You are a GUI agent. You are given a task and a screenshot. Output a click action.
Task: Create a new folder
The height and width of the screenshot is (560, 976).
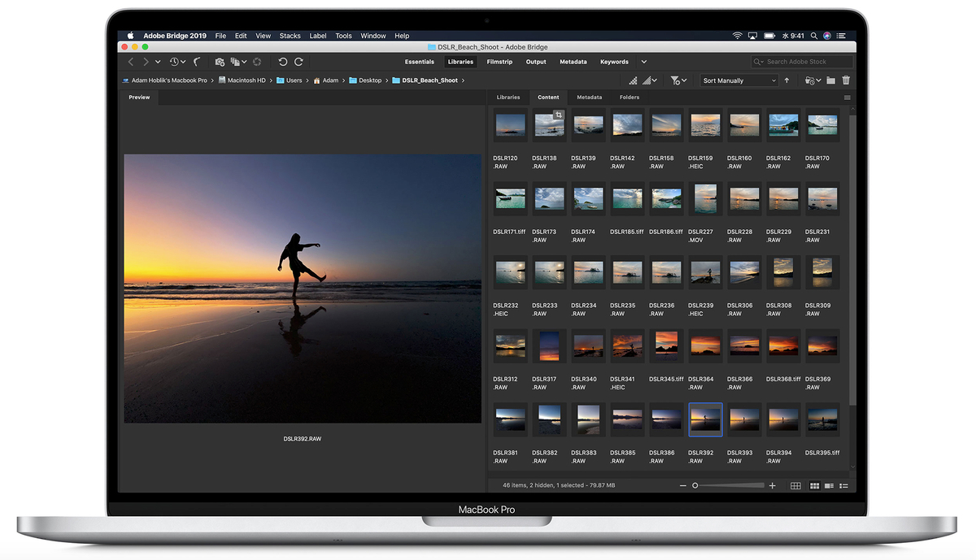point(830,80)
